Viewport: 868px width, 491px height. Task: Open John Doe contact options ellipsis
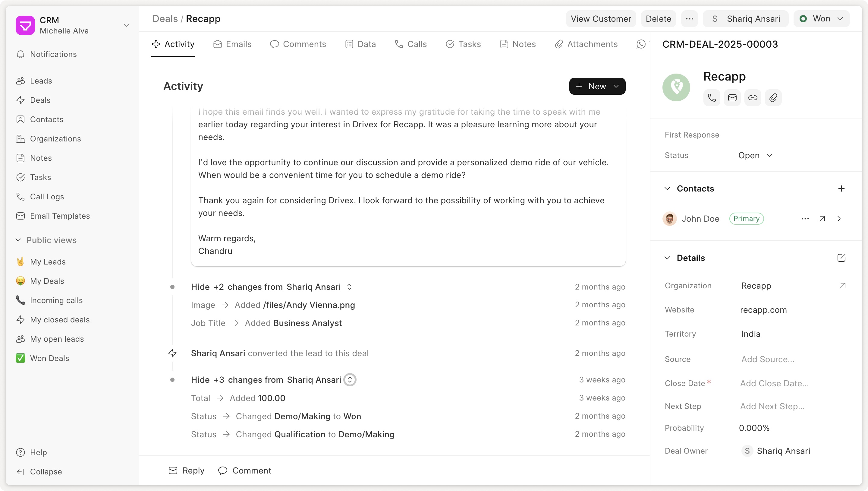805,219
